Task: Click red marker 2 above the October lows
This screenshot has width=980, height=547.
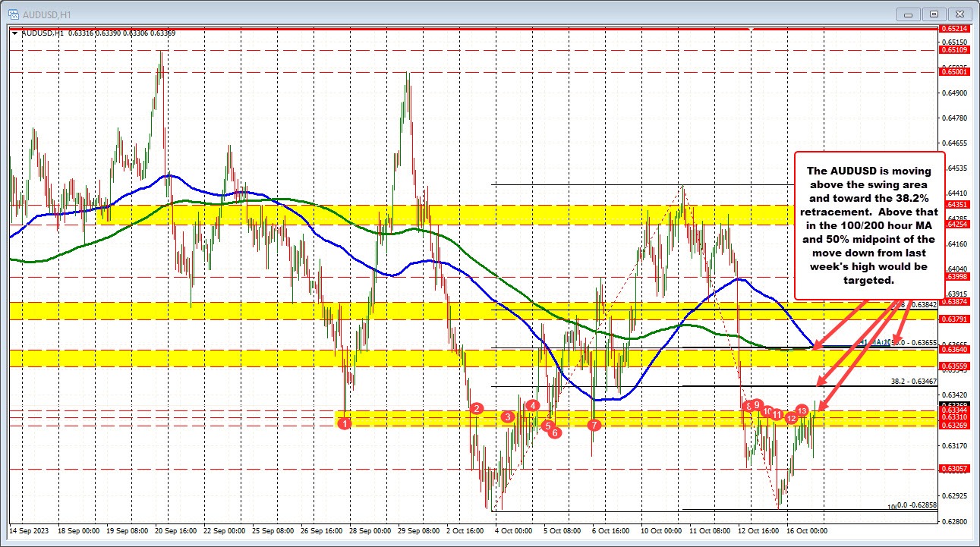Action: [476, 408]
